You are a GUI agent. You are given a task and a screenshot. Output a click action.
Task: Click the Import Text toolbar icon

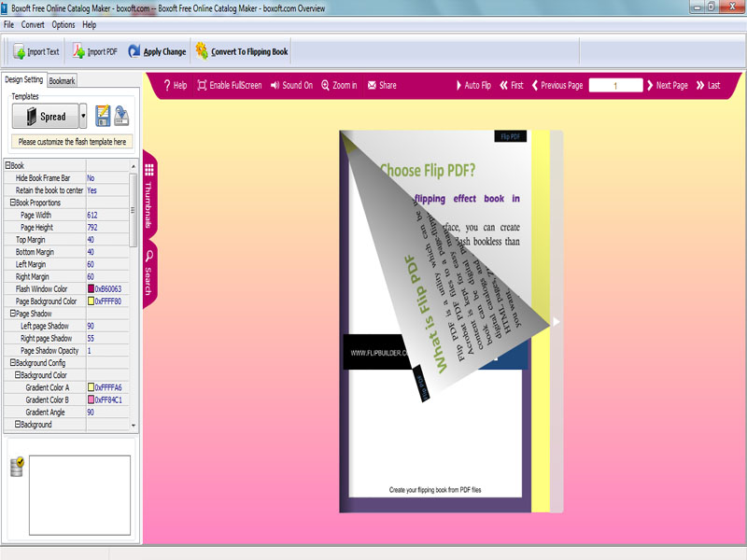[20, 51]
